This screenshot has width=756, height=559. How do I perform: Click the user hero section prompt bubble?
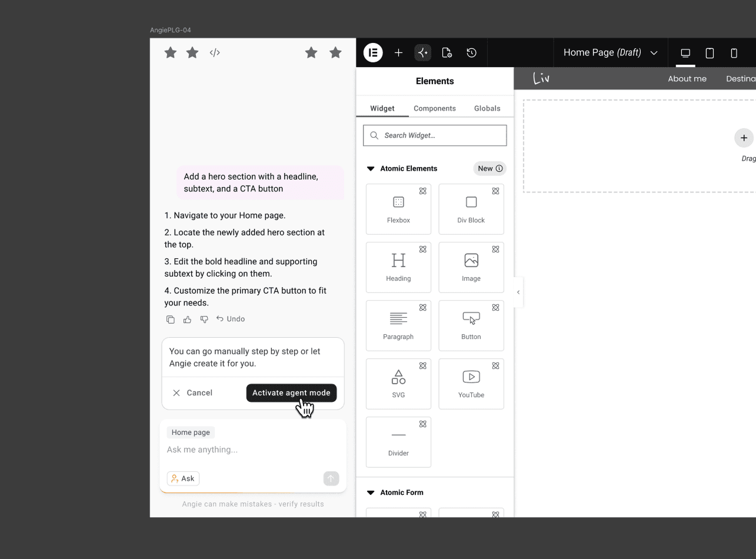tap(261, 182)
